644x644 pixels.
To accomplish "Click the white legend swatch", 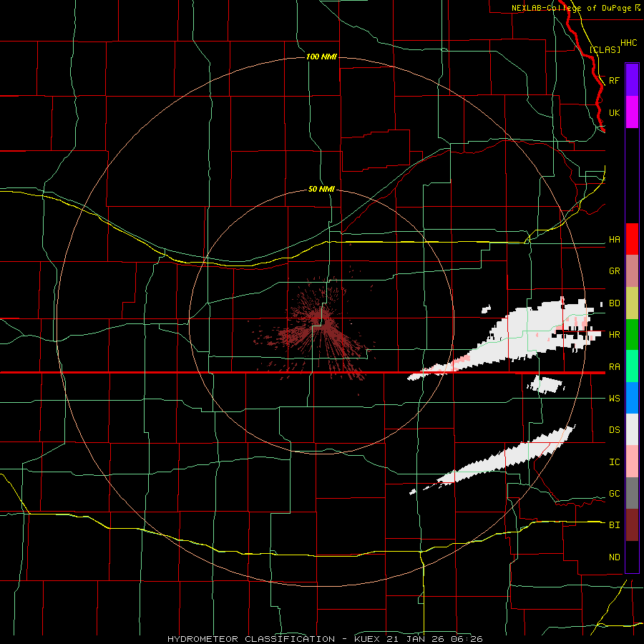I will click(632, 429).
